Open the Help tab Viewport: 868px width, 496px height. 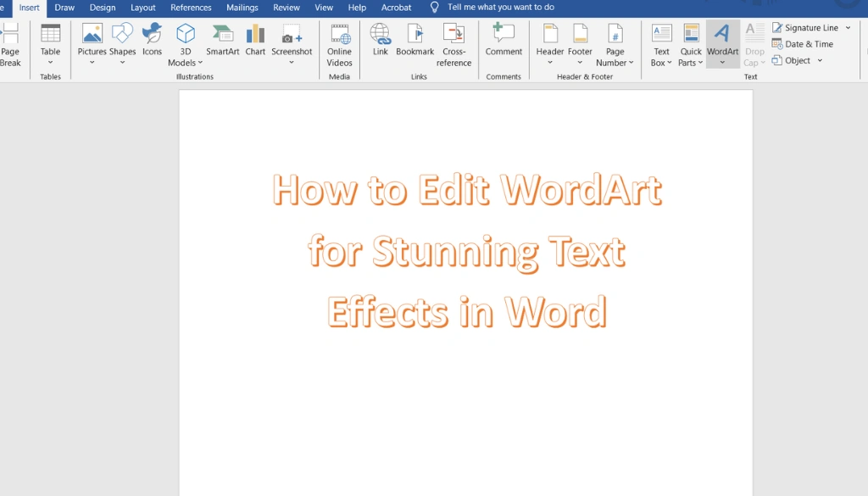tap(357, 8)
